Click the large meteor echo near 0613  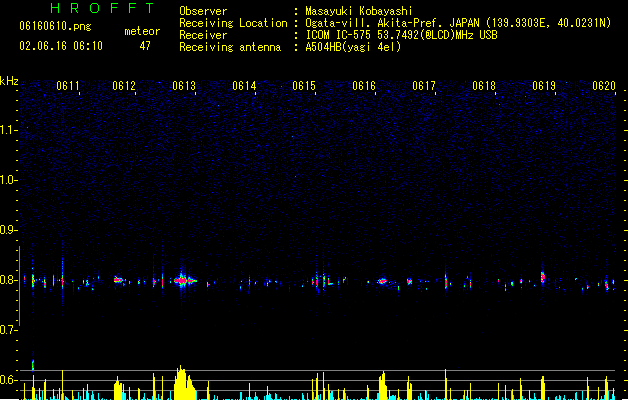[x=183, y=280]
